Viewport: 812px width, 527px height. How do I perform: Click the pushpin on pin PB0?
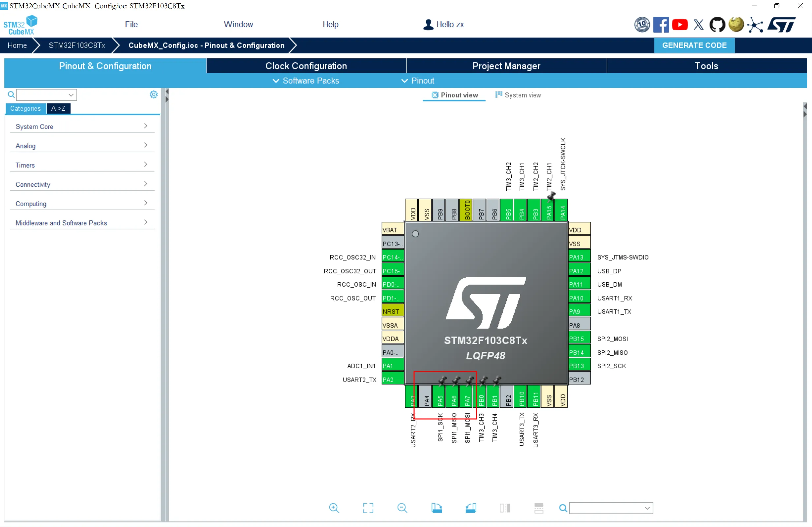coord(483,380)
